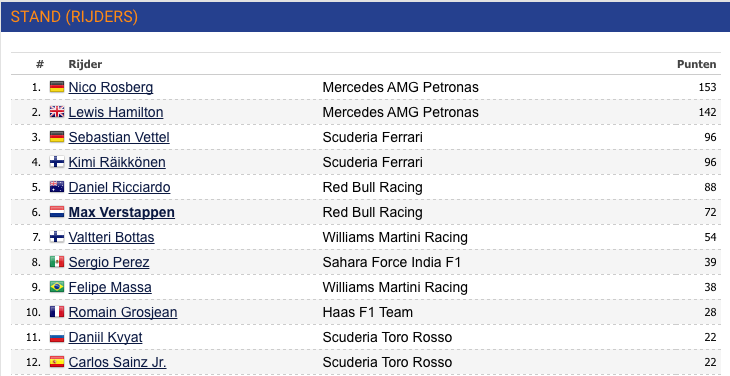The width and height of the screenshot is (730, 376).
Task: Click the Daniil Kvyat name link
Action: 105,337
